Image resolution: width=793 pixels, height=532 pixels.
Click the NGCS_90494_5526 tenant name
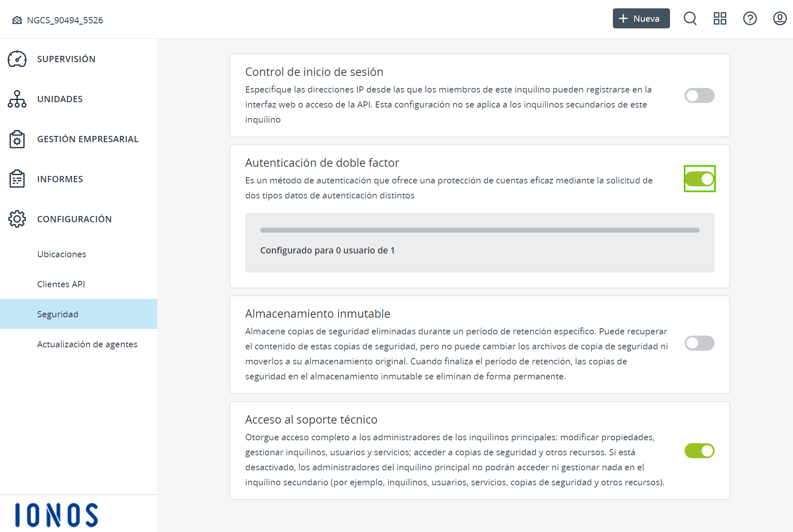point(65,20)
